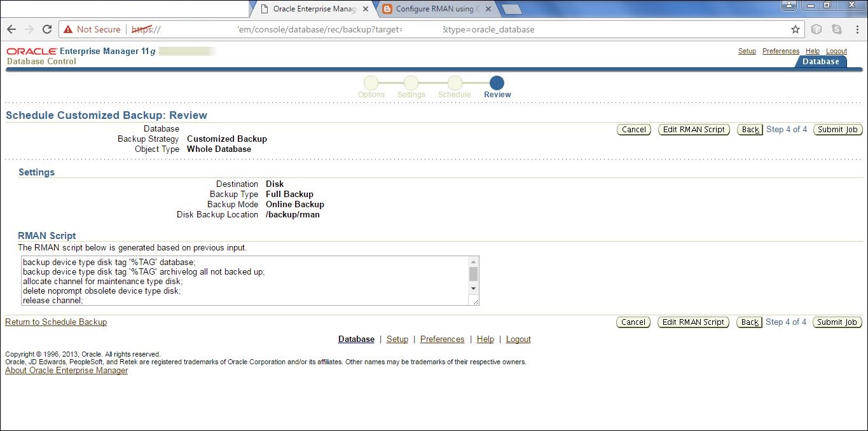Click script scrollbar down arrow
The image size is (868, 431).
point(473,289)
